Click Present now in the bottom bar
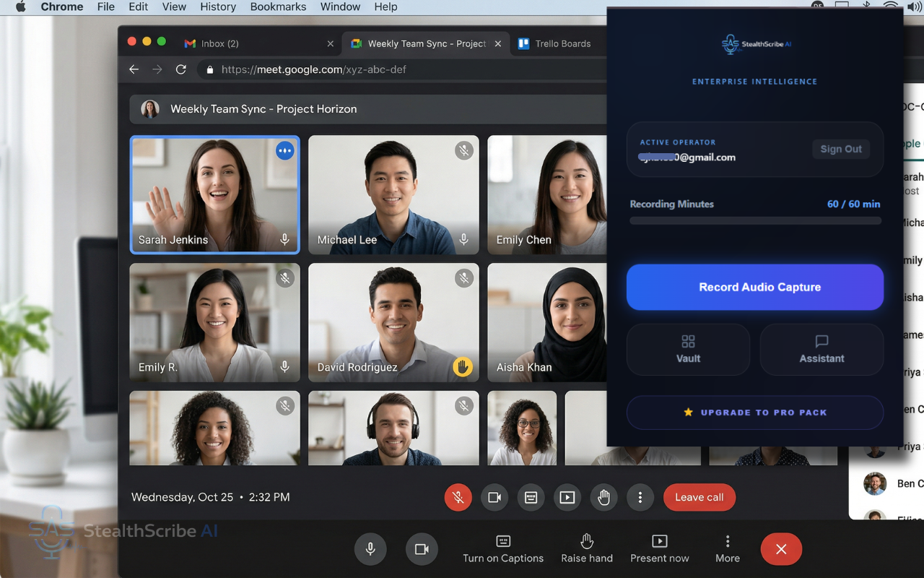Image resolution: width=924 pixels, height=578 pixels. click(659, 549)
